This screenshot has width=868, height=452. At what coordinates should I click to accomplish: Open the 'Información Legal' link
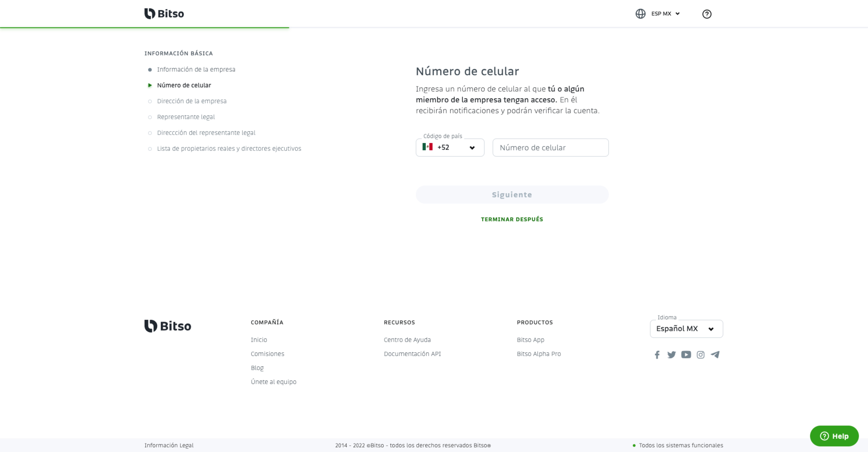coord(169,445)
